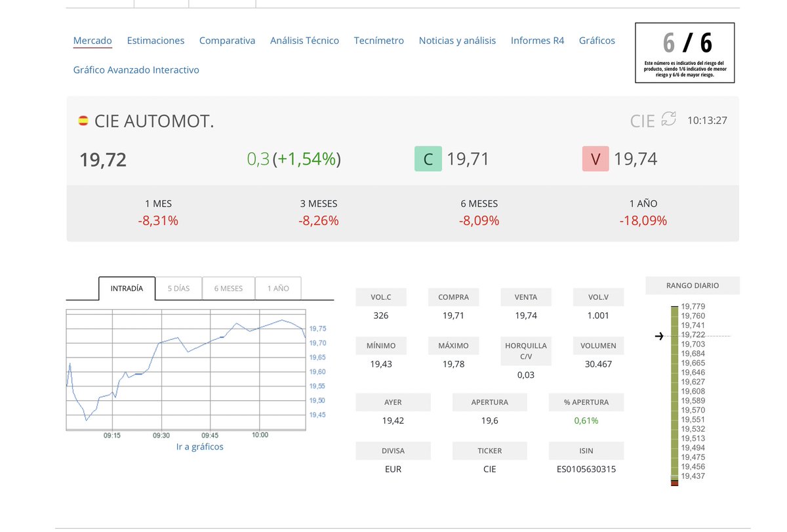This screenshot has width=787, height=532.
Task: Click the VENTA header cell
Action: (x=526, y=297)
